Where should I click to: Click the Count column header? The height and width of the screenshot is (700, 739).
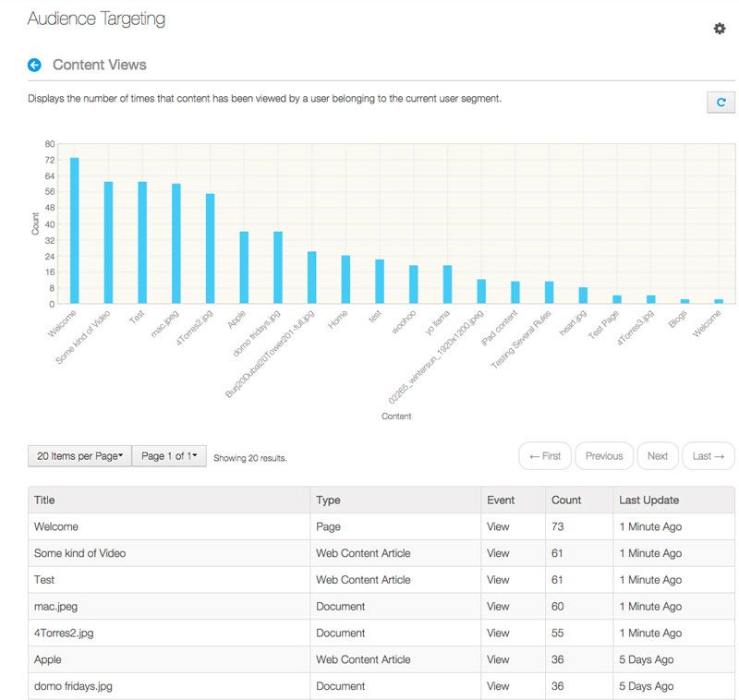566,501
